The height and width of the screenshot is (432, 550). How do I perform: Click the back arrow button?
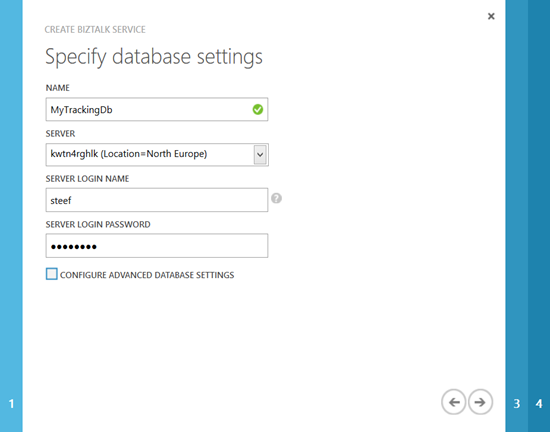454,402
